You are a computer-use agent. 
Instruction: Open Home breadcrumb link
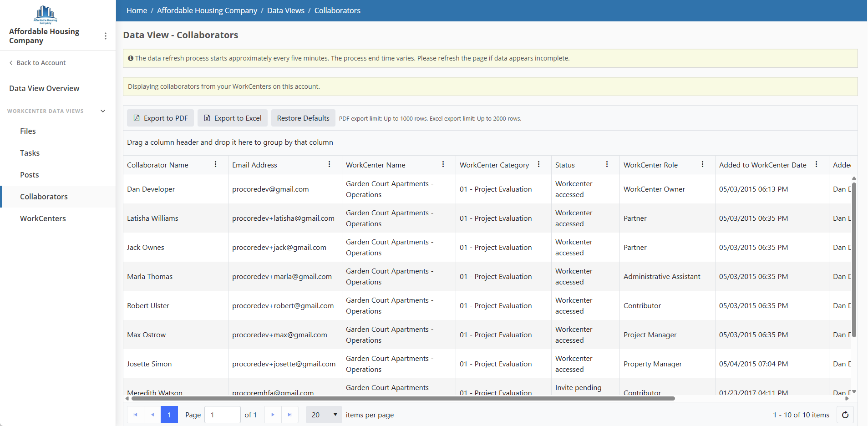pos(137,10)
